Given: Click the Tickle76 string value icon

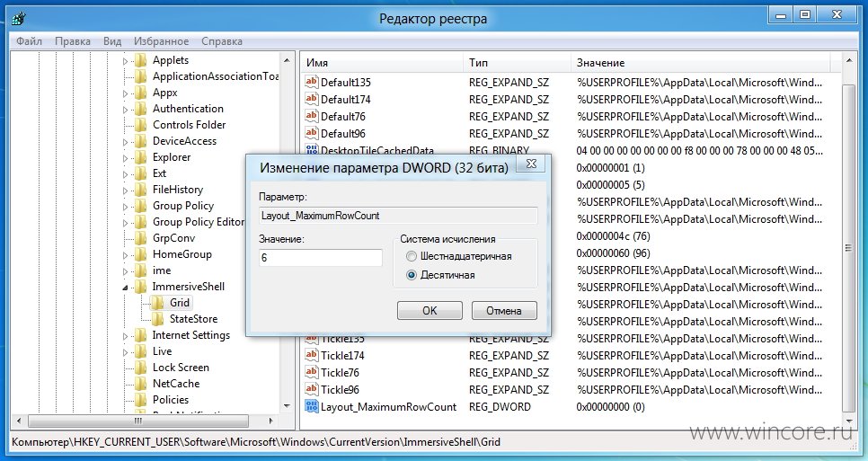Looking at the screenshot, I should coord(311,372).
